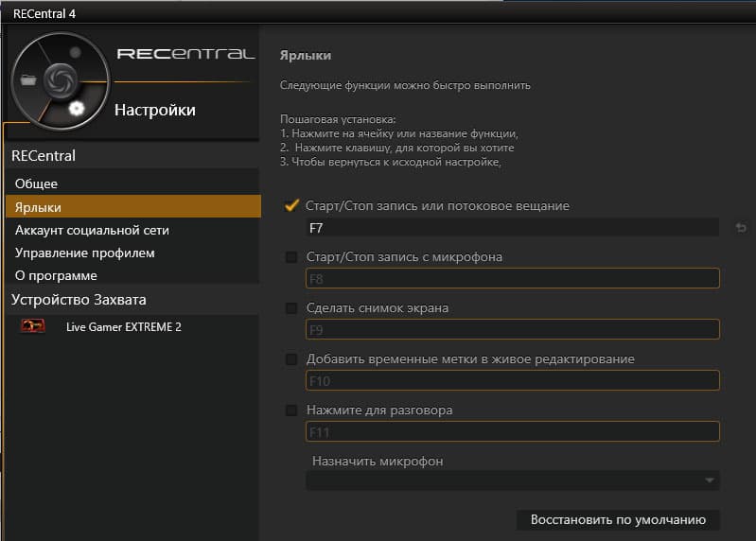The width and height of the screenshot is (756, 541).
Task: Go to Управление профилем section
Action: 84,253
